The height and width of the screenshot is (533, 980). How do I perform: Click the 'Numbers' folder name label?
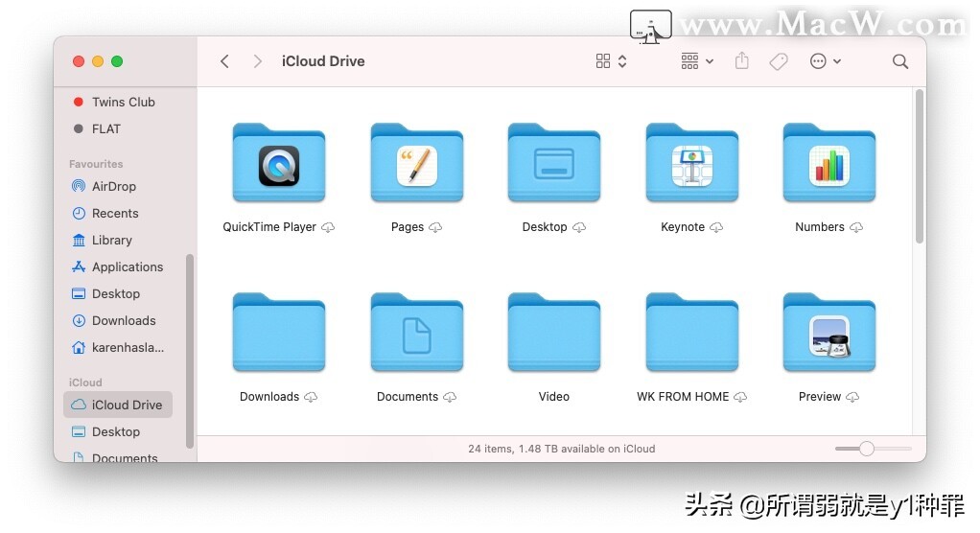pyautogui.click(x=819, y=227)
